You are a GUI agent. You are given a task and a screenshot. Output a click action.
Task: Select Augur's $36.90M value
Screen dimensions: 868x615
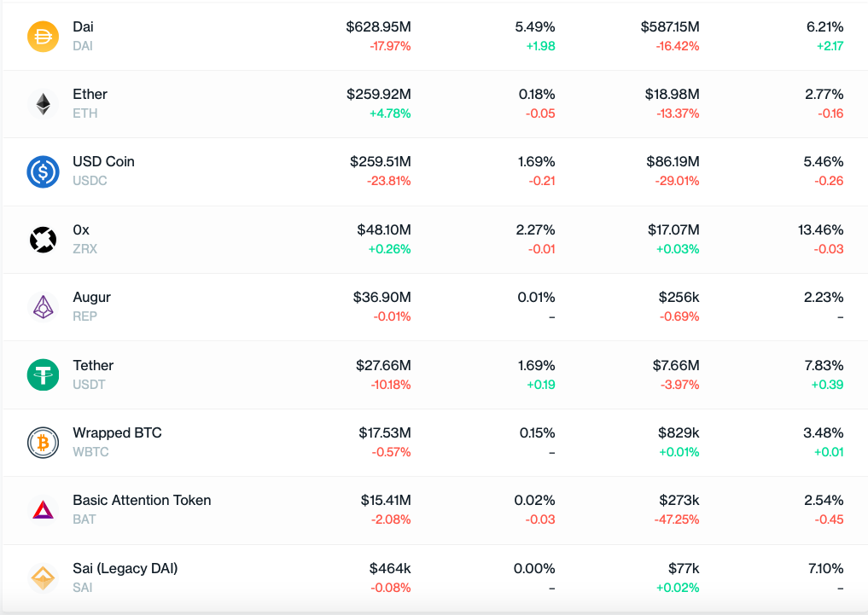coord(382,297)
